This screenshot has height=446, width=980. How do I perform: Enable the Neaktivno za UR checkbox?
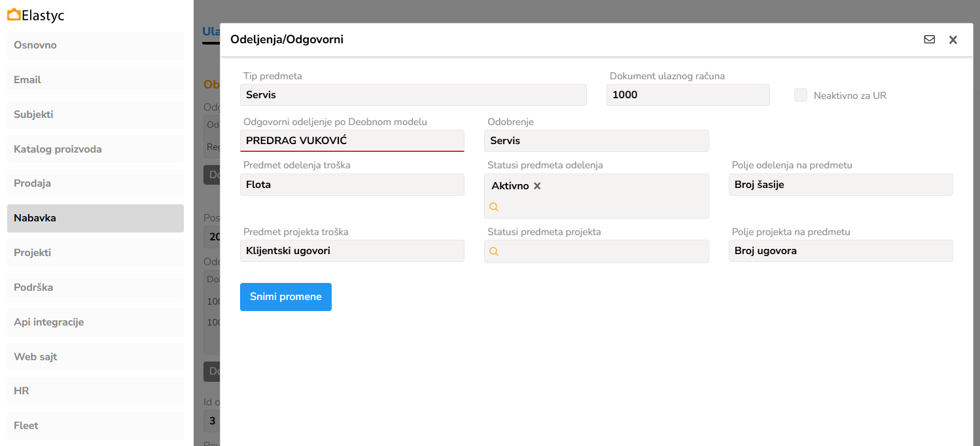pyautogui.click(x=801, y=96)
